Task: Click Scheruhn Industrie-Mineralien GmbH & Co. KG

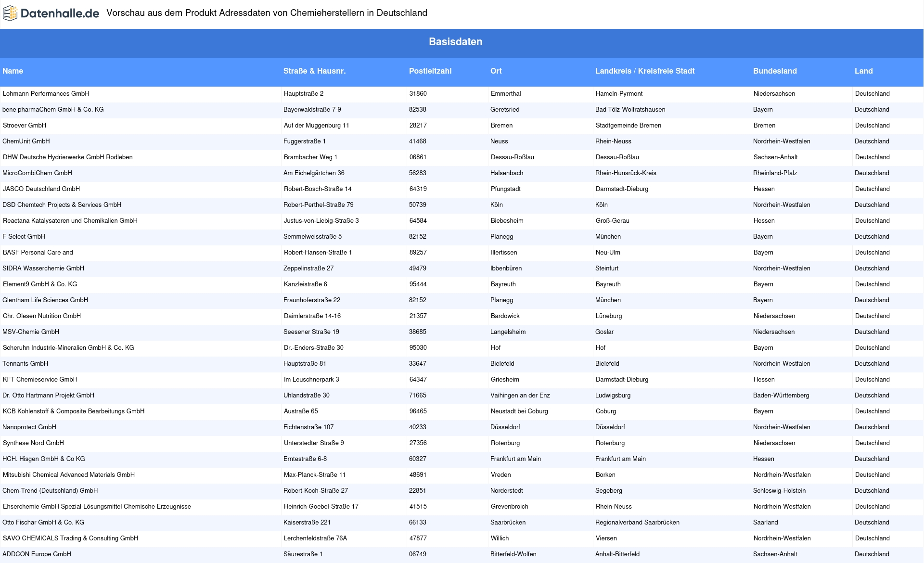Action: (68, 348)
